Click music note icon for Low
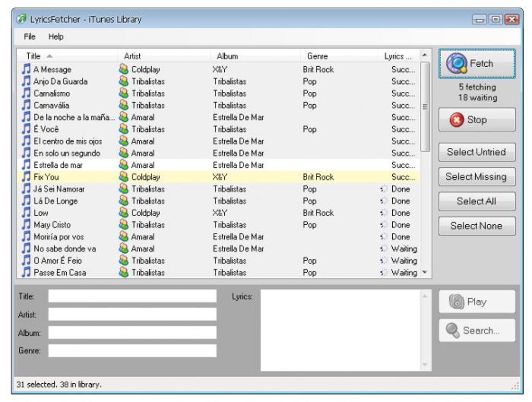This screenshot has height=402, width=532. 26,213
